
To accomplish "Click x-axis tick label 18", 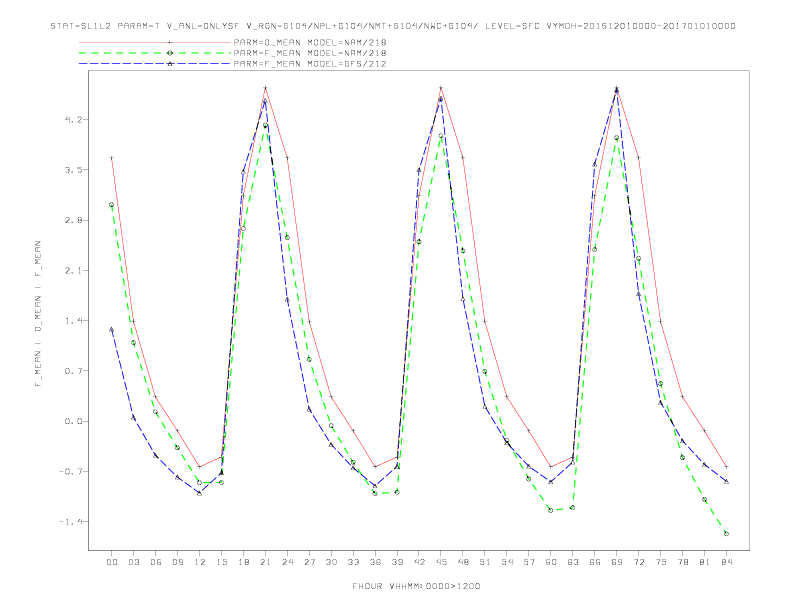I will 243,562.
